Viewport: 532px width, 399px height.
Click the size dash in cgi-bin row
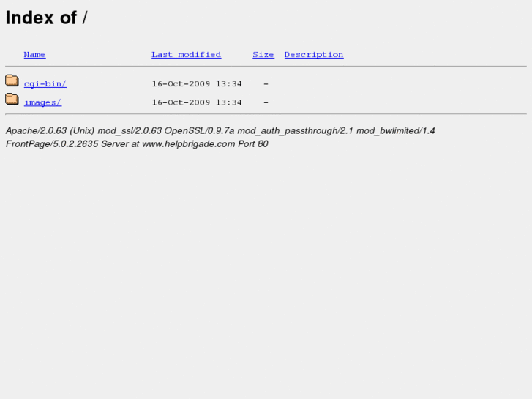pos(266,84)
